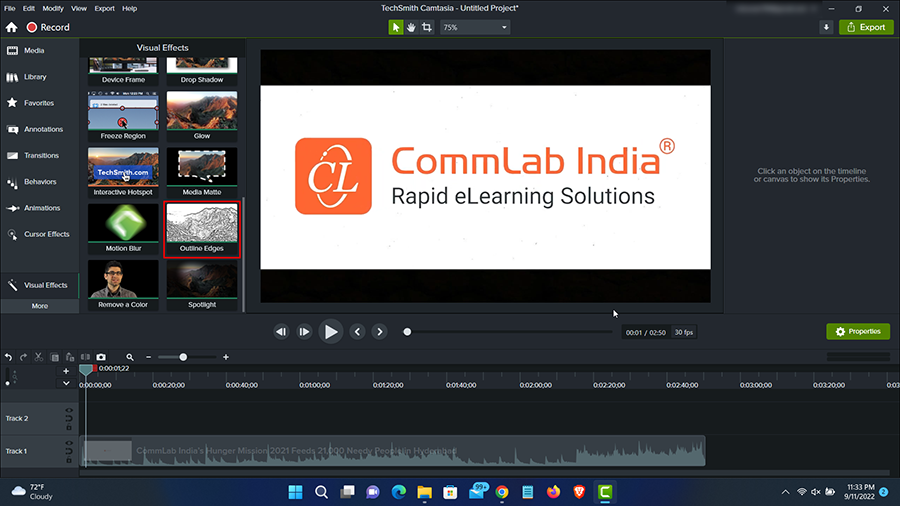Click the previous frame step-back button
This screenshot has width=900, height=506.
click(281, 332)
